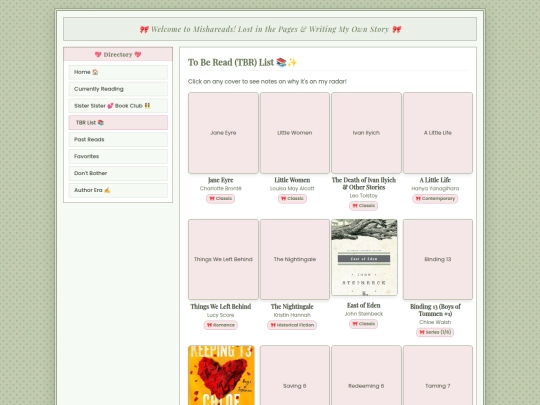Click the Classic tag under East of Eden
Screen dimensions: 540x405
coord(363,324)
